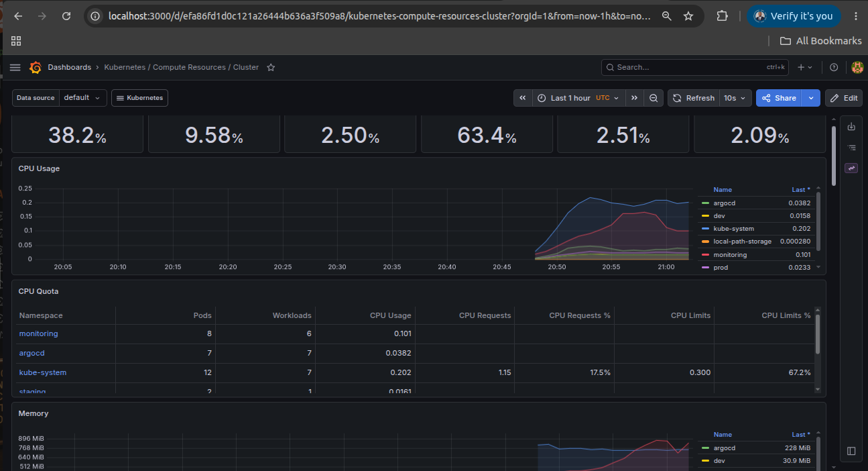This screenshot has height=471, width=868.
Task: Click the Edit dashboard button
Action: 844,98
